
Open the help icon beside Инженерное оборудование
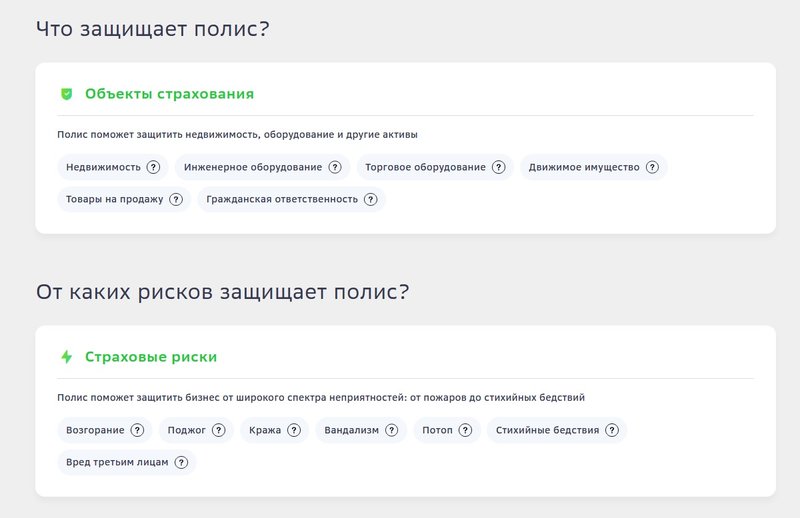[335, 167]
